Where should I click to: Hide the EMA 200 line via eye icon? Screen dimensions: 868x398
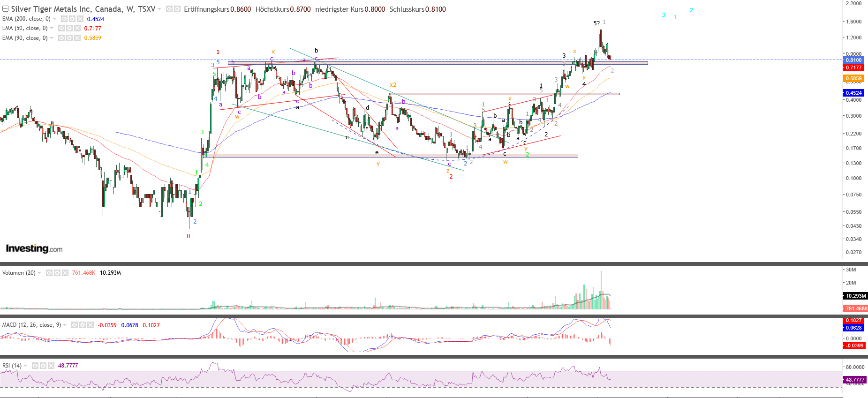pos(64,19)
